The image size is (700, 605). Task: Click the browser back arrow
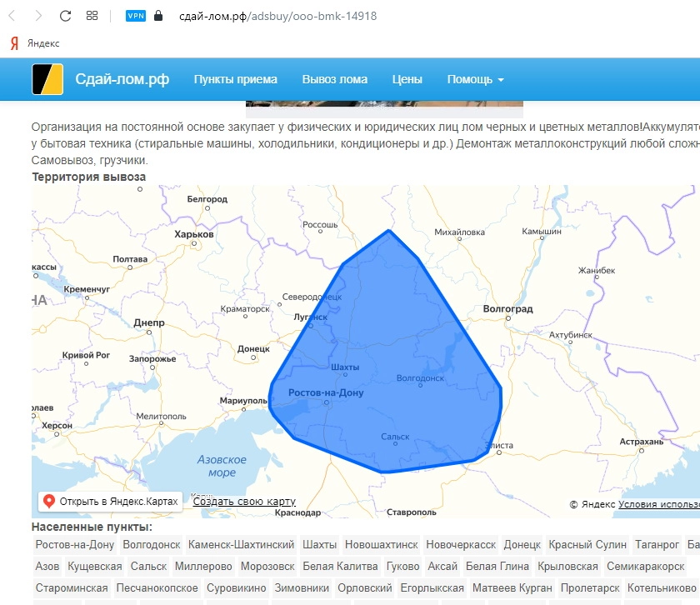12,16
